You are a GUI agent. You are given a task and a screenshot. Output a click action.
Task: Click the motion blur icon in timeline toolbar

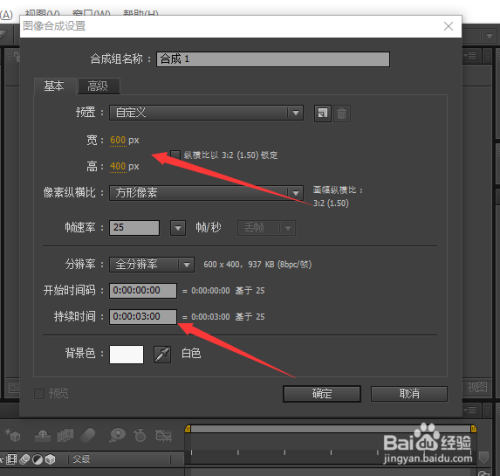click(88, 435)
